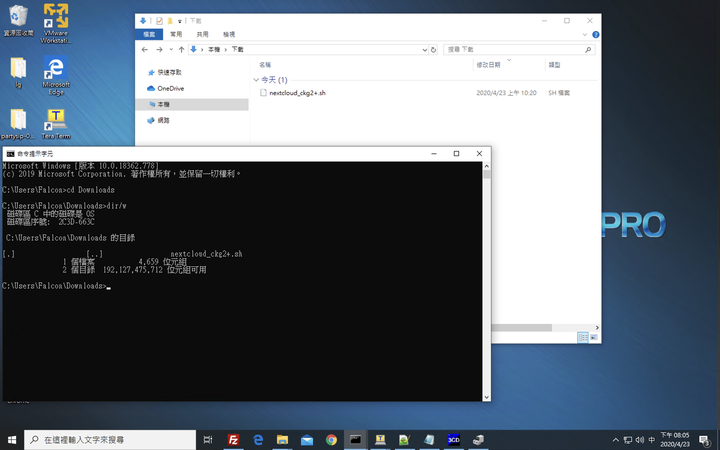
Task: Open VMware Workstation desktop shortcut
Action: click(56, 23)
